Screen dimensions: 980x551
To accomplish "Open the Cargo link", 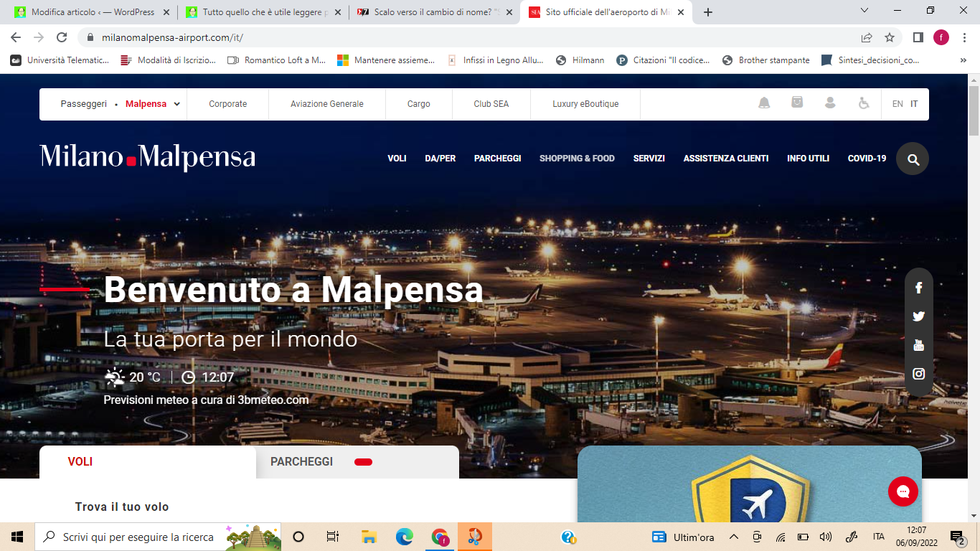I will tap(419, 104).
